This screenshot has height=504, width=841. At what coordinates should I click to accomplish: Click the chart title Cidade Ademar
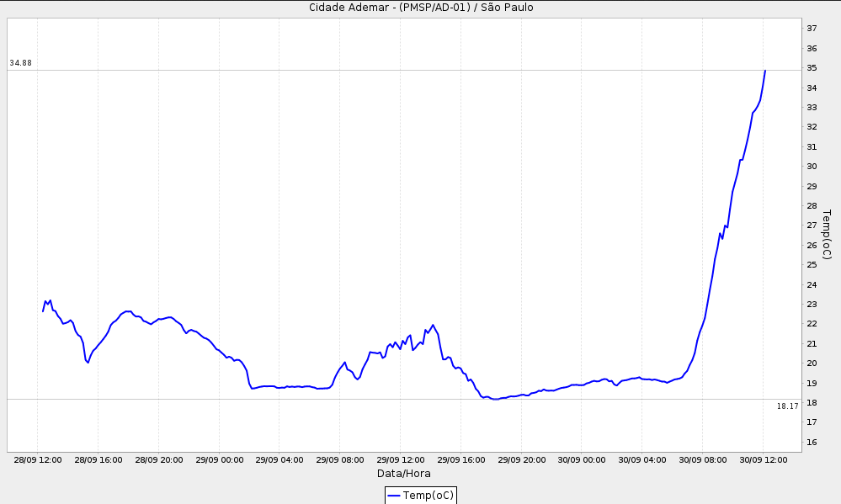click(x=421, y=8)
